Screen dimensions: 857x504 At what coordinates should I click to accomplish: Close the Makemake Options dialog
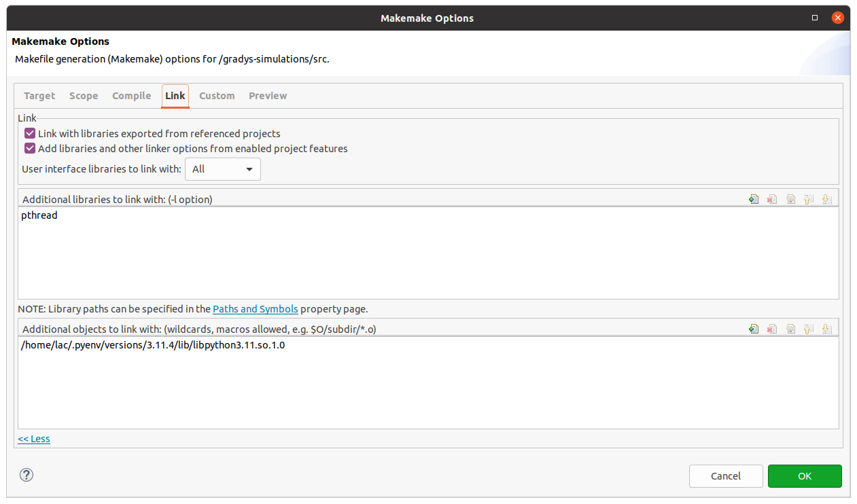click(838, 18)
